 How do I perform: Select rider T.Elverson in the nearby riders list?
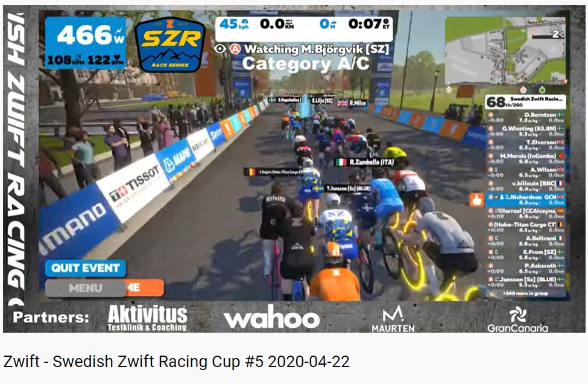coord(525,145)
